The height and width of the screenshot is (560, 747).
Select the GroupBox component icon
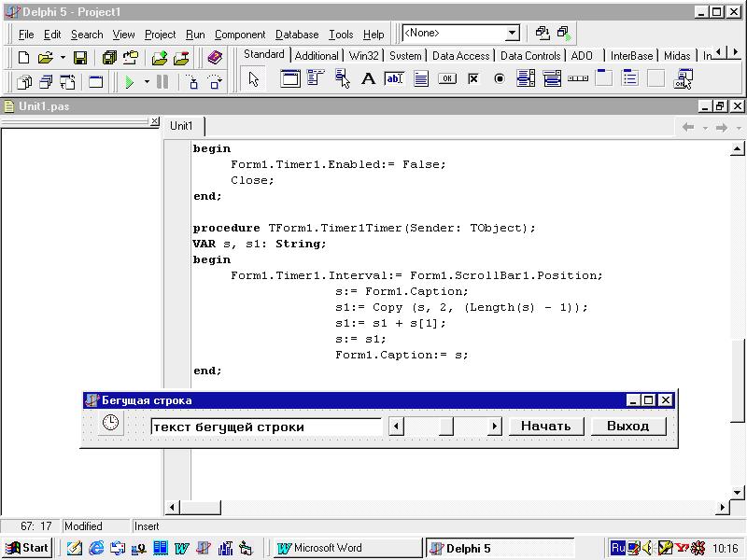click(x=603, y=77)
